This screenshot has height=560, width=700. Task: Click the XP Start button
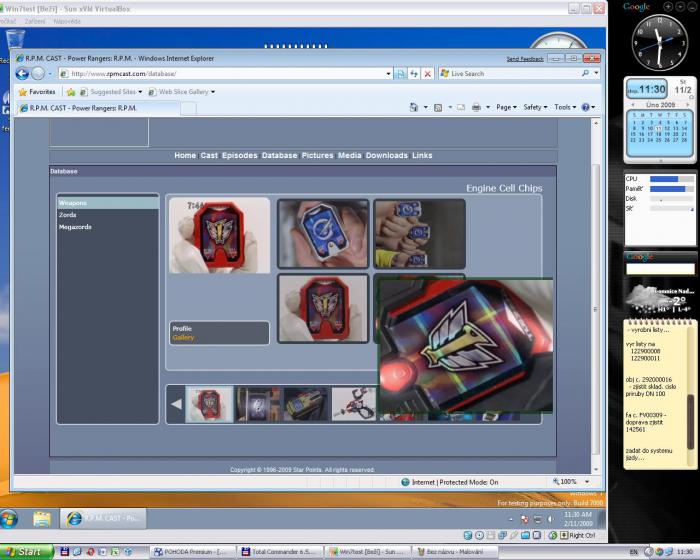tap(25, 552)
